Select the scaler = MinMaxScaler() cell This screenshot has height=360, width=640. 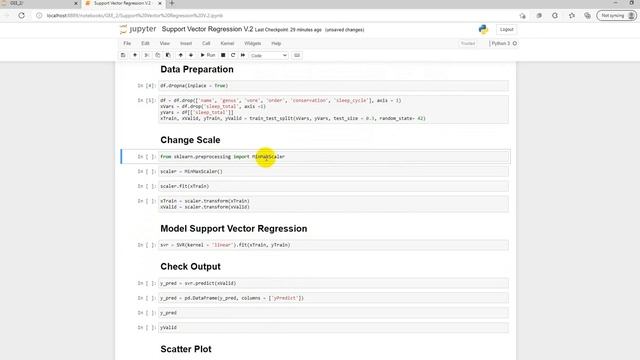[333, 171]
